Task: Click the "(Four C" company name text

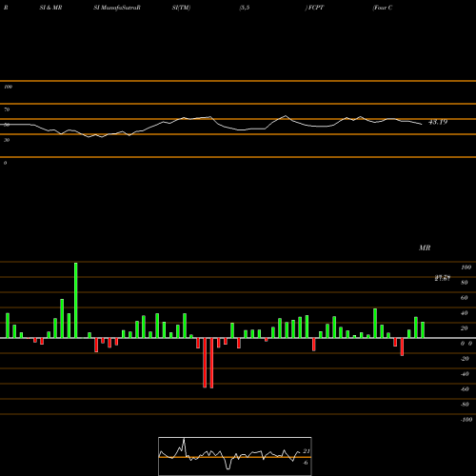Action: [x=383, y=8]
